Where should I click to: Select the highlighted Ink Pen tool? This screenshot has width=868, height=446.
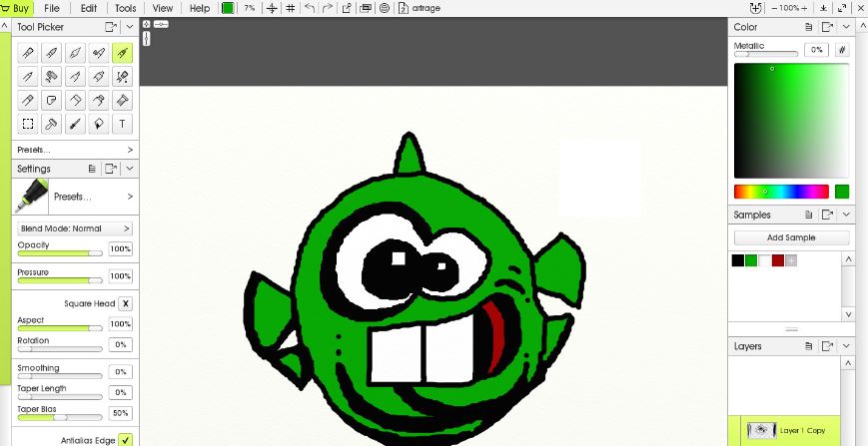point(122,53)
